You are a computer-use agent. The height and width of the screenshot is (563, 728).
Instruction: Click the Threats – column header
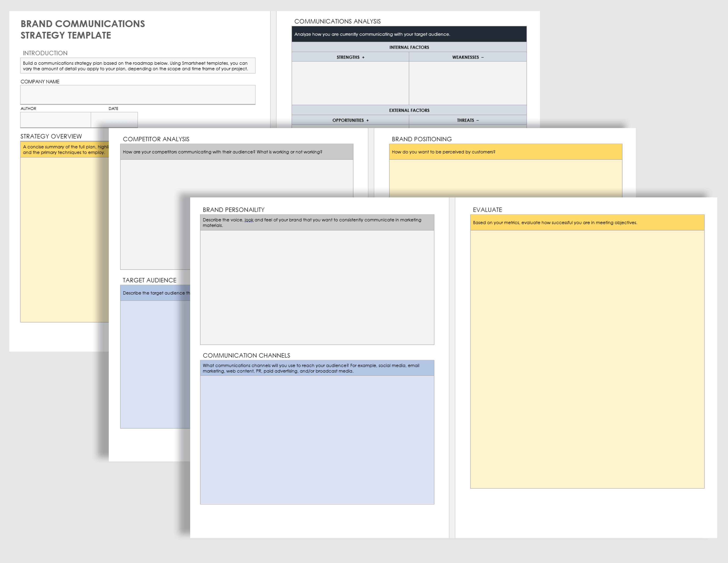pyautogui.click(x=468, y=120)
